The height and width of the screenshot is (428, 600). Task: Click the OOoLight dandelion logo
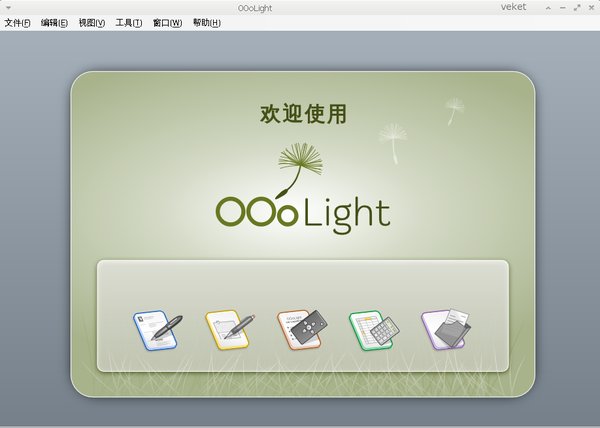point(303,188)
